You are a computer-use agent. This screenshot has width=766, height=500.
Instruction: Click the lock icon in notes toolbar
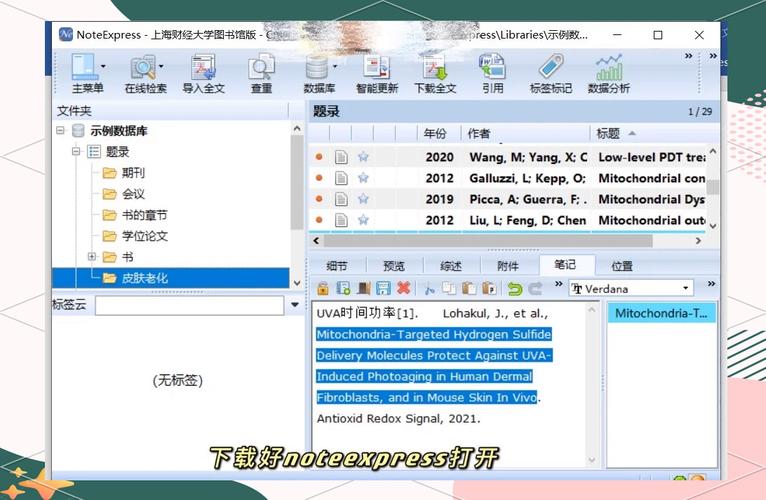[x=322, y=288]
